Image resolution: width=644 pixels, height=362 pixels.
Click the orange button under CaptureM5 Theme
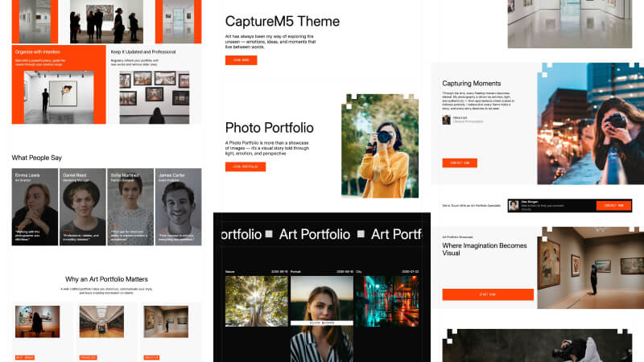241,60
